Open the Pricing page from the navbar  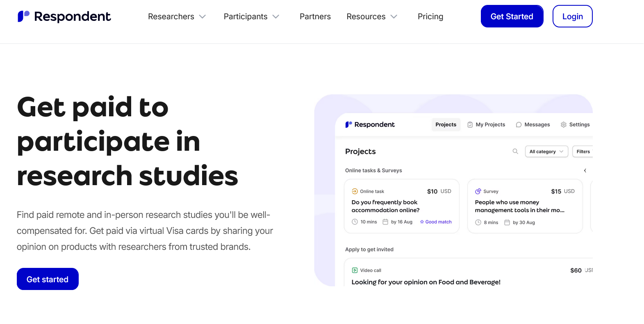click(x=430, y=16)
